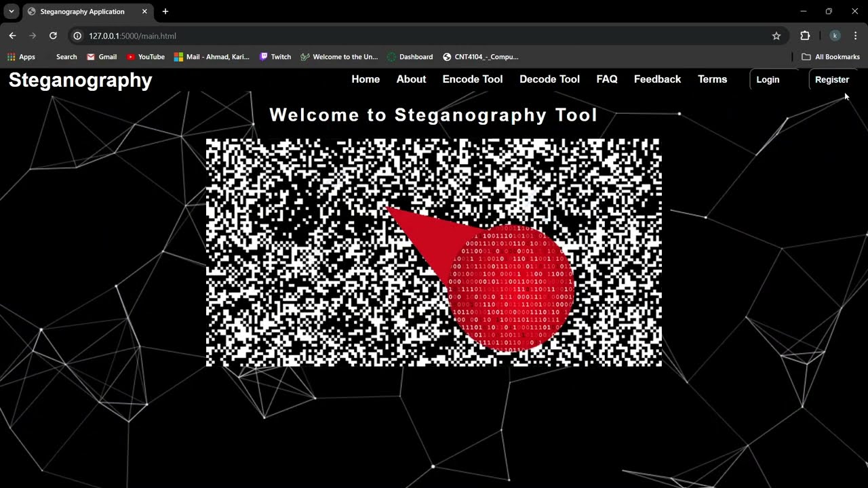
Task: Restore down the Chrome window
Action: (x=829, y=12)
